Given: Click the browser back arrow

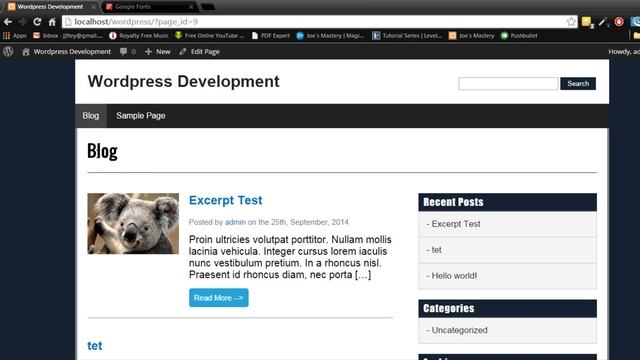Looking at the screenshot, I should point(8,22).
